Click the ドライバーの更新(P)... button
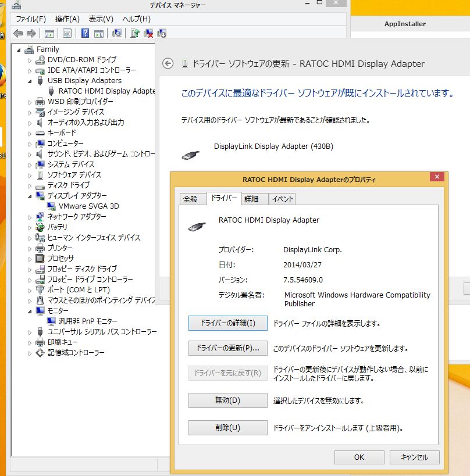This screenshot has height=476, width=470. tap(227, 349)
